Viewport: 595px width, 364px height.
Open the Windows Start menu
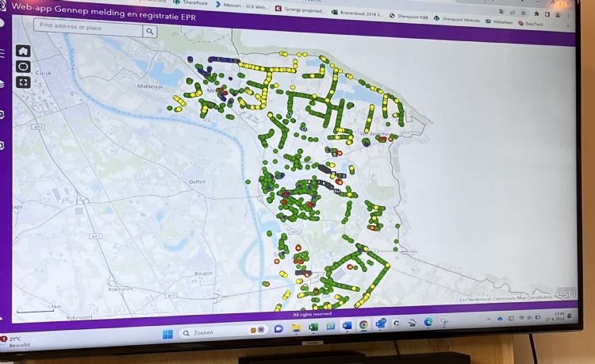(167, 333)
